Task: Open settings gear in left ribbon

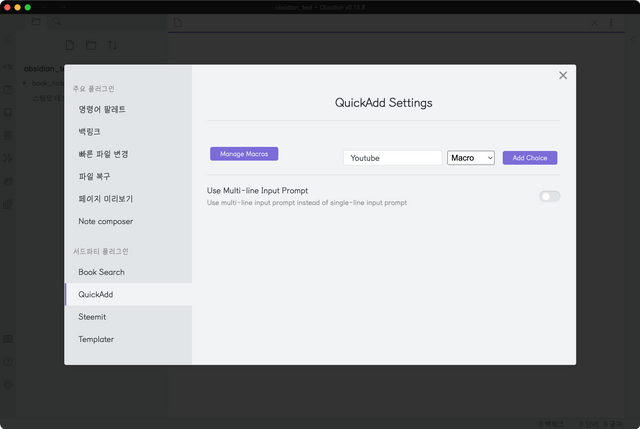Action: pos(8,385)
